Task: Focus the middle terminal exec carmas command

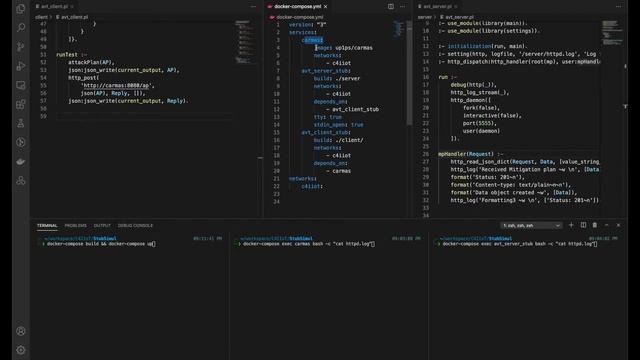Action: pos(329,296)
